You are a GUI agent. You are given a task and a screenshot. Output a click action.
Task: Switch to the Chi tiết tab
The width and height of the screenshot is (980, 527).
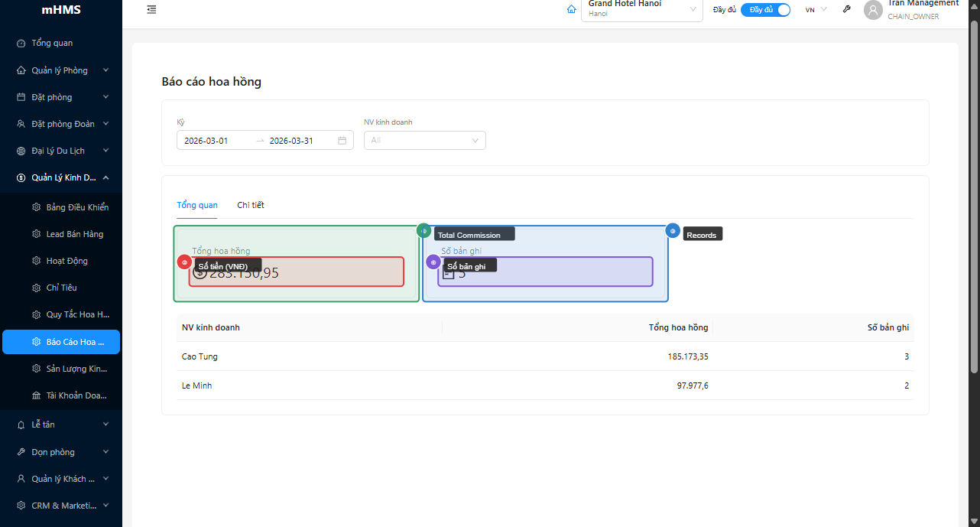(251, 205)
